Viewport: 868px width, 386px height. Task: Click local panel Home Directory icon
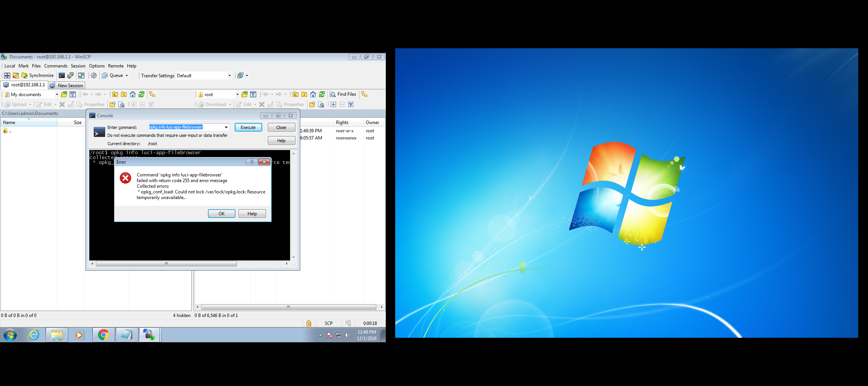click(x=133, y=94)
